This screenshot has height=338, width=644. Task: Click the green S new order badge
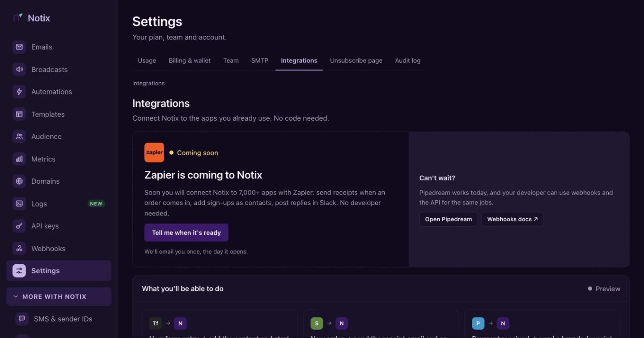point(317,323)
